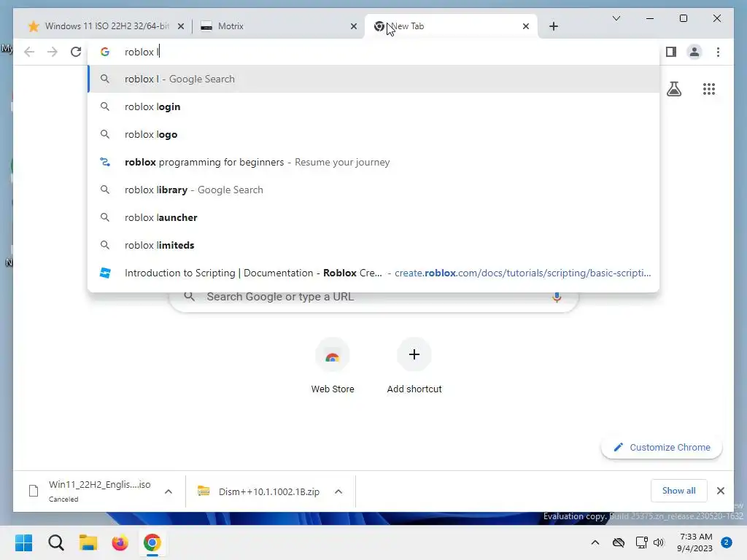
Task: Click Chrome icon in taskbar
Action: [x=152, y=542]
